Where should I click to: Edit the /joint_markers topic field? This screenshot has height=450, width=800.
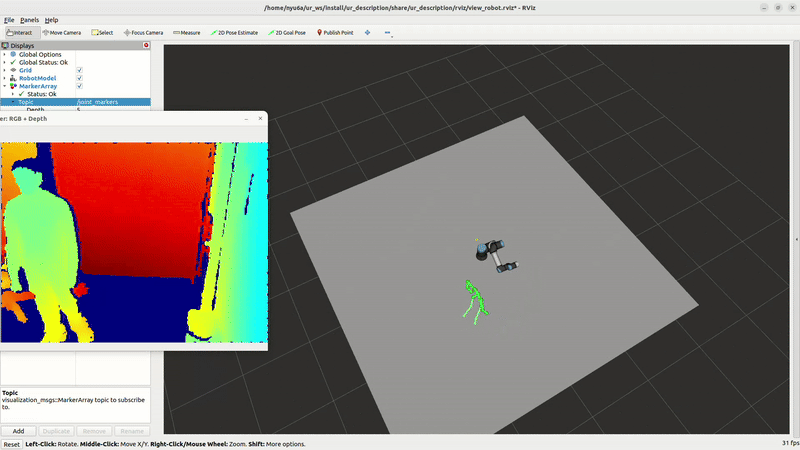(x=113, y=102)
